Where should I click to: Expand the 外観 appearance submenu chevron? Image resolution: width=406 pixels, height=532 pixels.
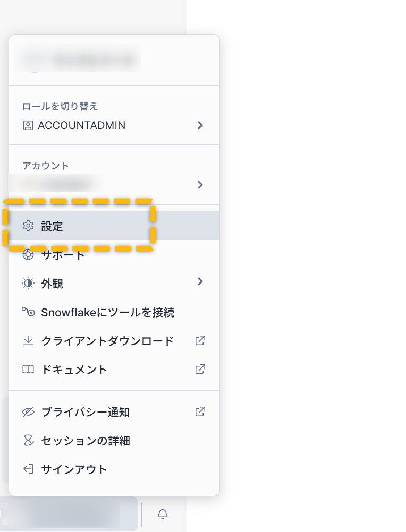(200, 281)
